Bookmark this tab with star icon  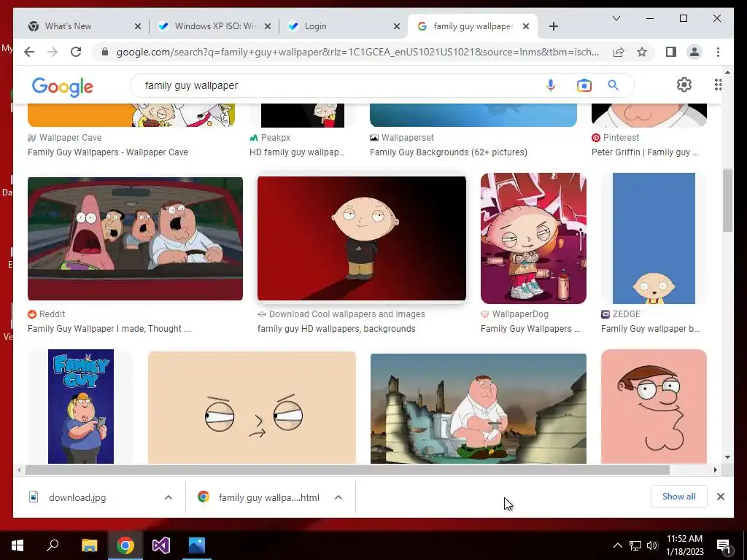[x=642, y=52]
